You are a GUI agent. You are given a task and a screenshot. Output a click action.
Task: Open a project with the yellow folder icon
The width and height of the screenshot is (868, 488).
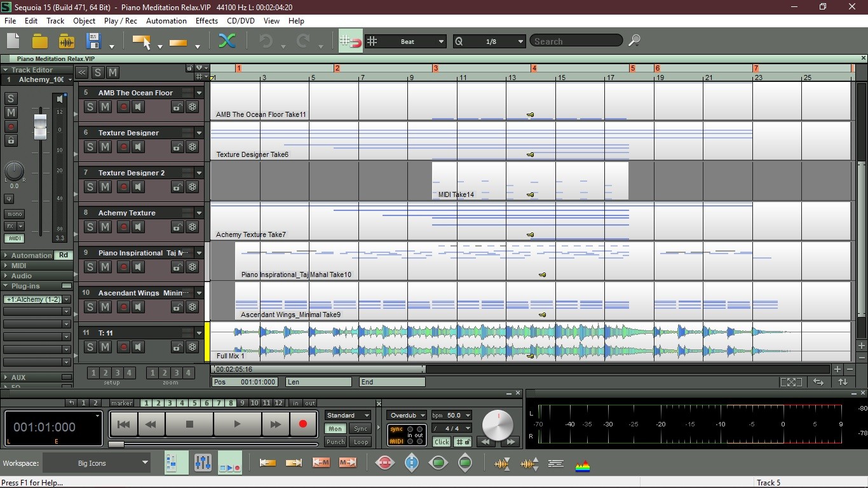[x=39, y=41]
